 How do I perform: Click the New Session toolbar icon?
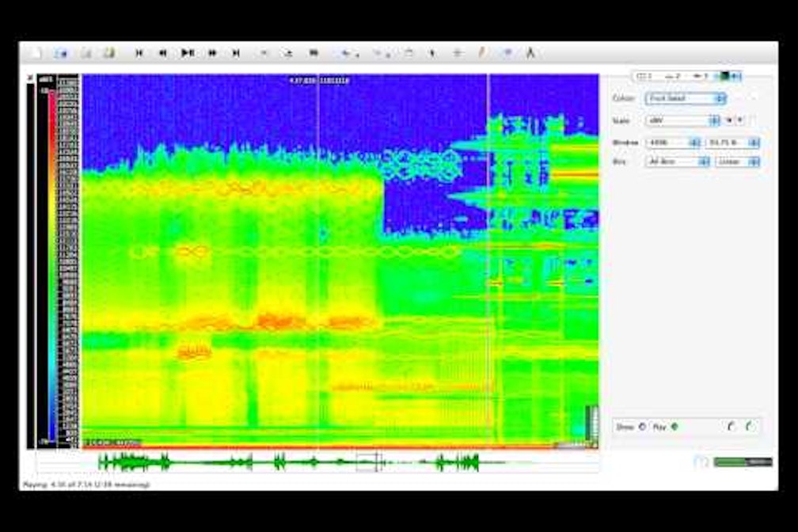(x=36, y=53)
